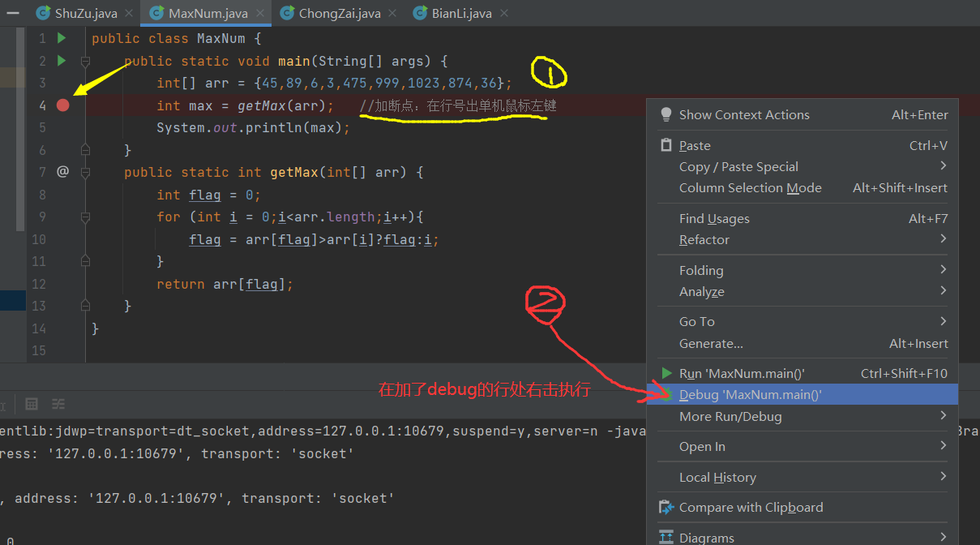
Task: Click the green run triangle in context menu
Action: coord(666,373)
